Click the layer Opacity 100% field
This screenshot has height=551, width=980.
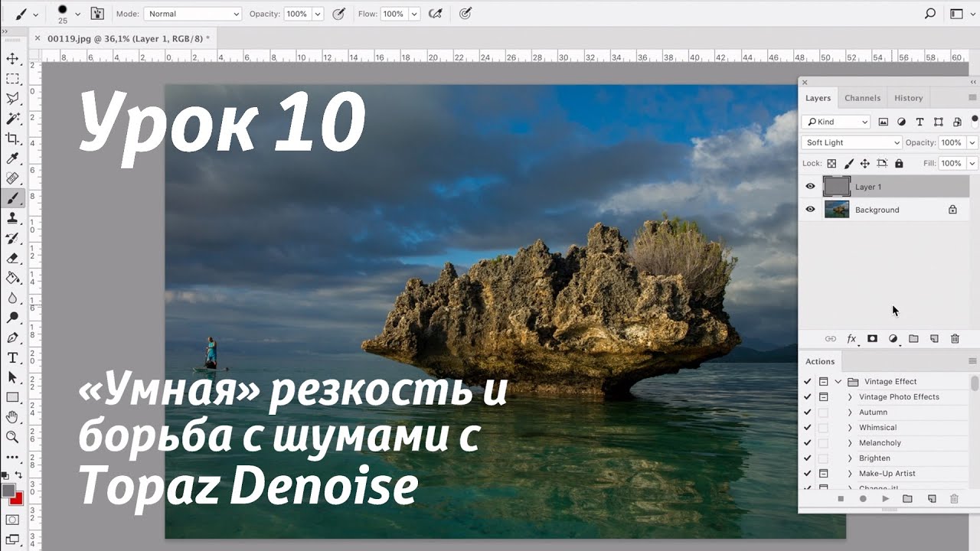(951, 142)
